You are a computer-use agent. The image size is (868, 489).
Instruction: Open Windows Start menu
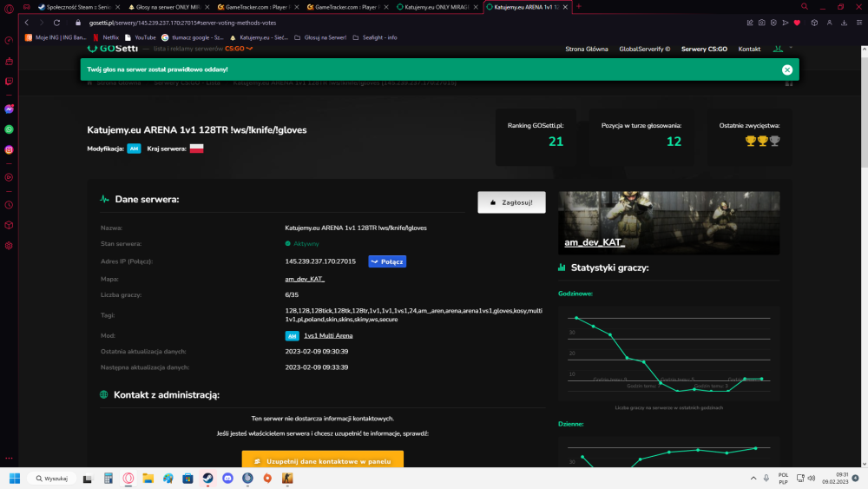pos(15,479)
